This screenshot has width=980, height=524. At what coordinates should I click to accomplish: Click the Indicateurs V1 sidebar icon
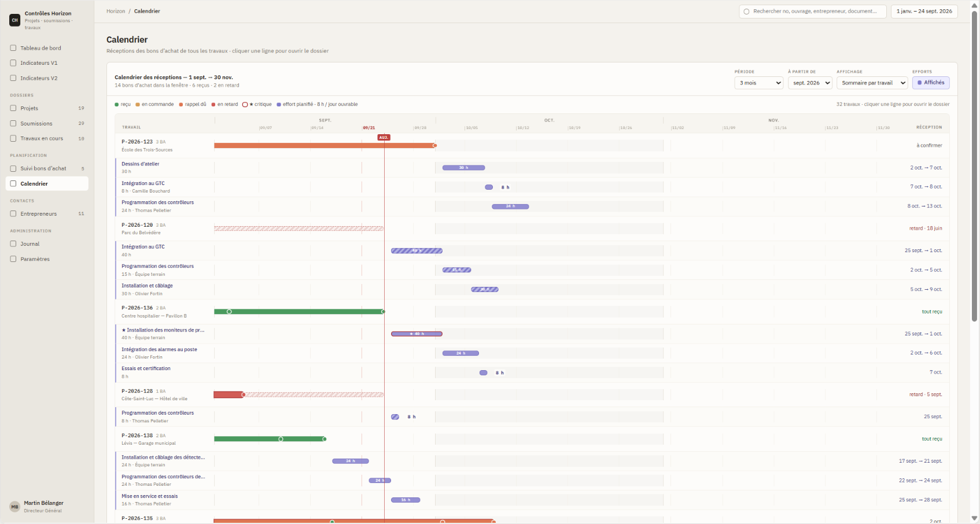click(x=13, y=63)
